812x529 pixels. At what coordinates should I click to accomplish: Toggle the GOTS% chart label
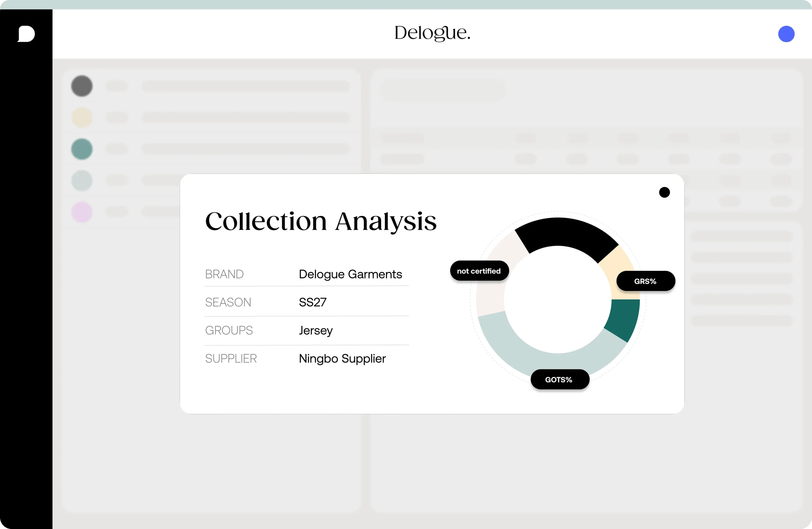(x=559, y=379)
